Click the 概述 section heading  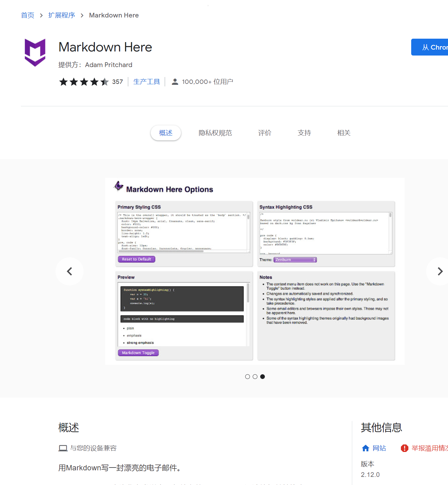(69, 427)
